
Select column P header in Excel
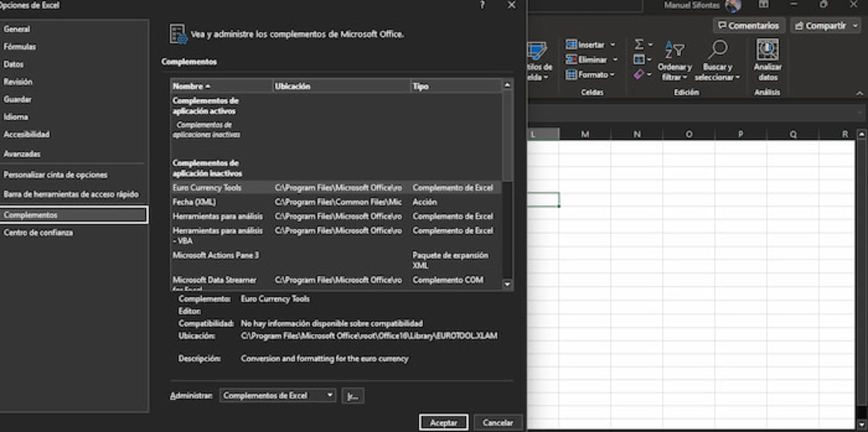(741, 134)
